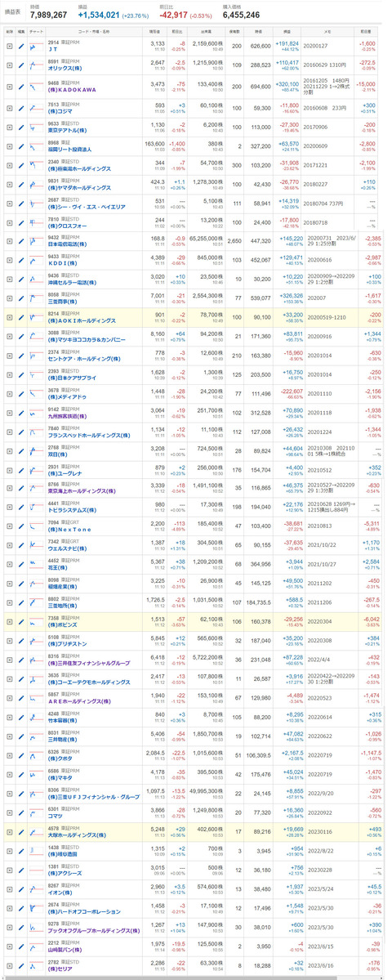Open the JT stock name link
This screenshot has height=980, width=392.
tap(54, 50)
